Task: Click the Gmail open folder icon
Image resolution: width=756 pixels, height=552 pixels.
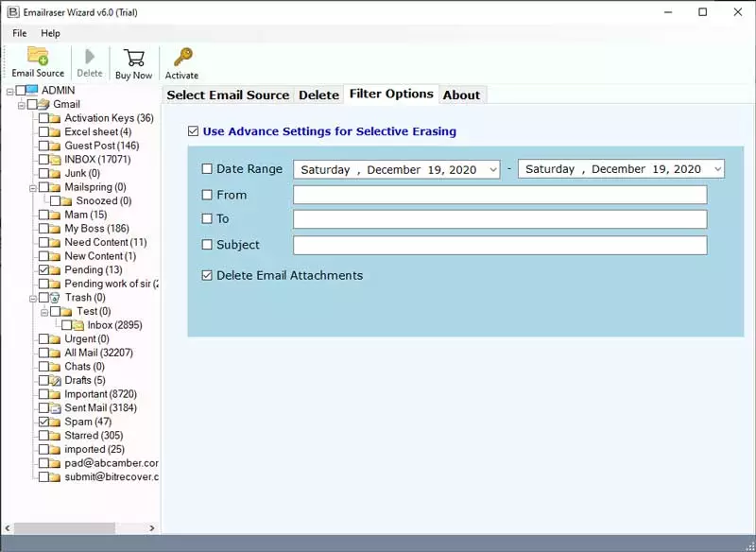Action: [43, 104]
